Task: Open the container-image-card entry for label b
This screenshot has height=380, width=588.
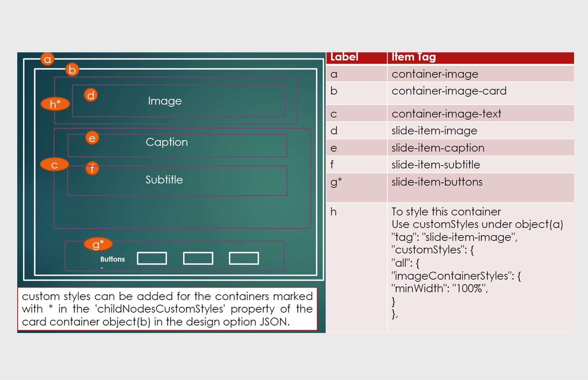Action: coord(449,91)
